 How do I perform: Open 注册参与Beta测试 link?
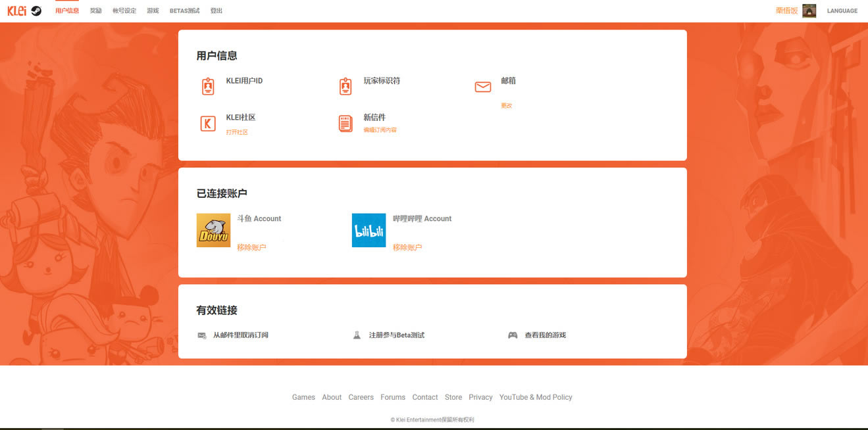(396, 335)
